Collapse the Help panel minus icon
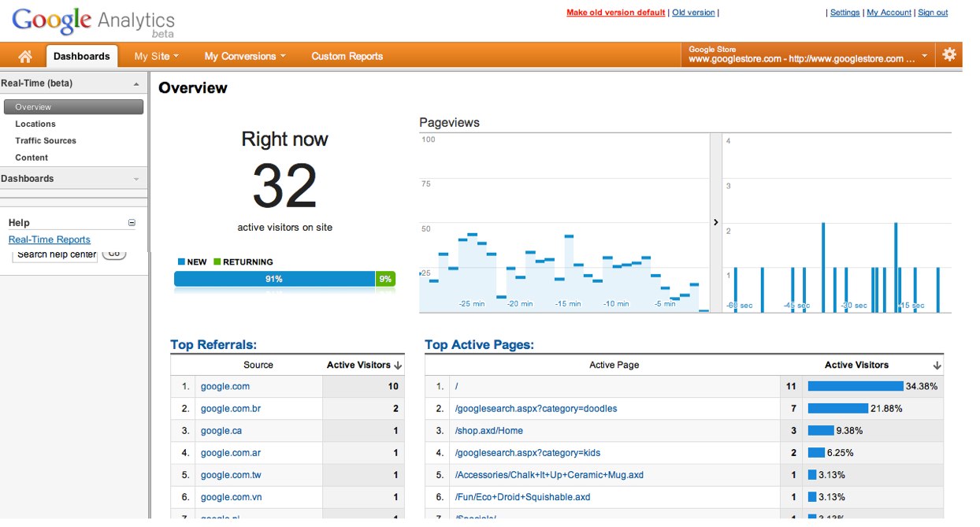Image resolution: width=980 pixels, height=527 pixels. (x=132, y=223)
